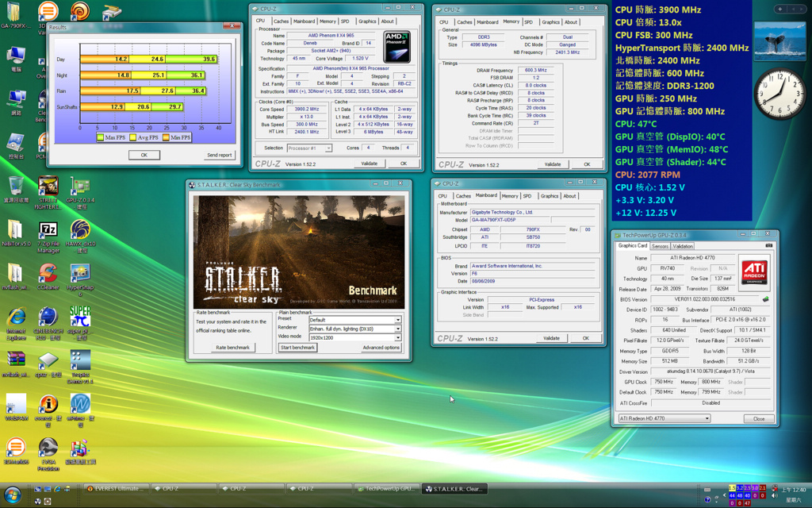This screenshot has width=812, height=508.
Task: Click the DRAM Frequency 600.3 MHz value
Action: coord(535,70)
